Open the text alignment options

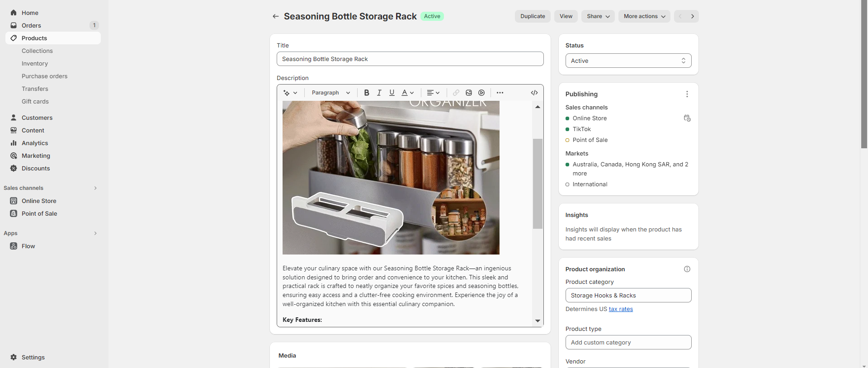[x=433, y=93]
